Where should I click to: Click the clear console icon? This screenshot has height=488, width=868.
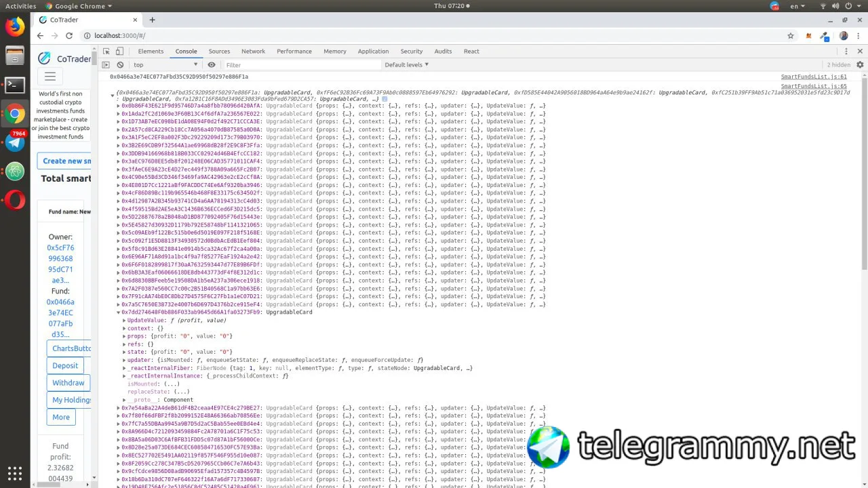pos(120,65)
